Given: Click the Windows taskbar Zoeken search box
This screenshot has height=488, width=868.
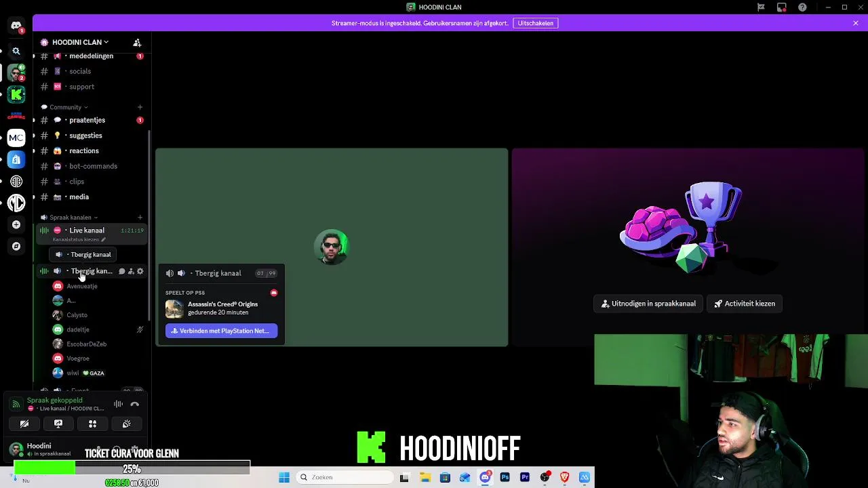Looking at the screenshot, I should pyautogui.click(x=344, y=477).
